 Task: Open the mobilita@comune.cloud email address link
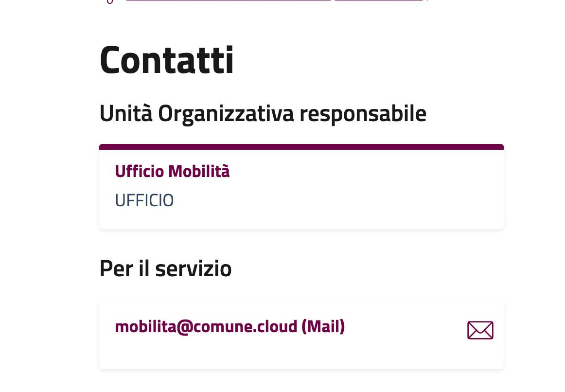230,326
